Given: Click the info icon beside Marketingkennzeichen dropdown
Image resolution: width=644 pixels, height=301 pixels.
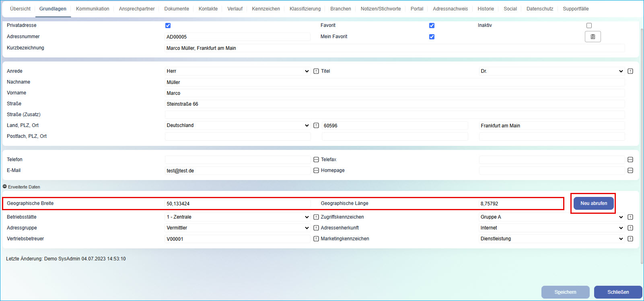Looking at the screenshot, I should 630,239.
